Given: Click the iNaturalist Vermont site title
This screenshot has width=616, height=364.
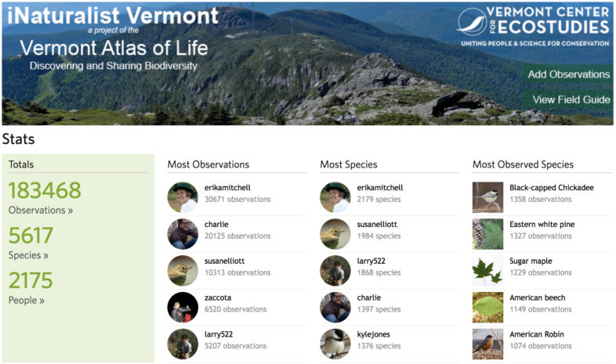Looking at the screenshot, I should point(110,16).
